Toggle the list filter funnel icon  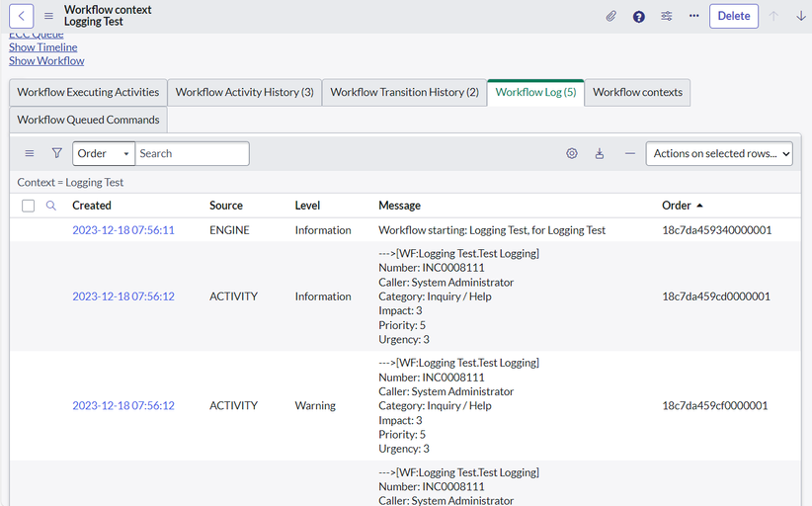coord(57,153)
